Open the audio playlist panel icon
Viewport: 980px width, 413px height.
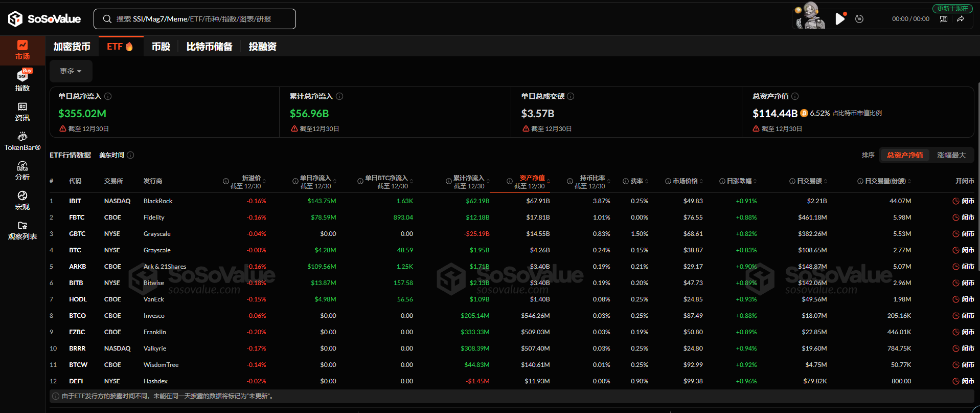944,19
